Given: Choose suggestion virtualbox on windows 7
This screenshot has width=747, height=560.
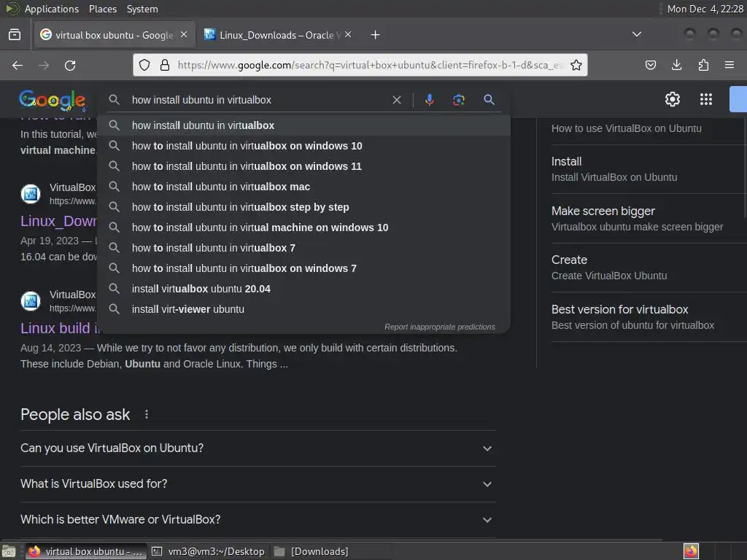Looking at the screenshot, I should (x=303, y=269).
